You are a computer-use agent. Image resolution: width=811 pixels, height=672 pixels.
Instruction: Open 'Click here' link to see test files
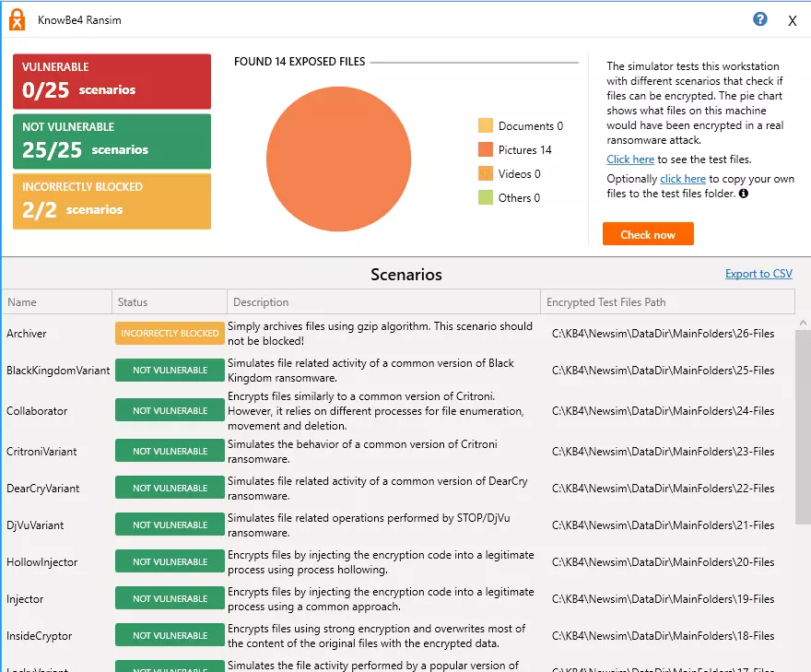(630, 159)
